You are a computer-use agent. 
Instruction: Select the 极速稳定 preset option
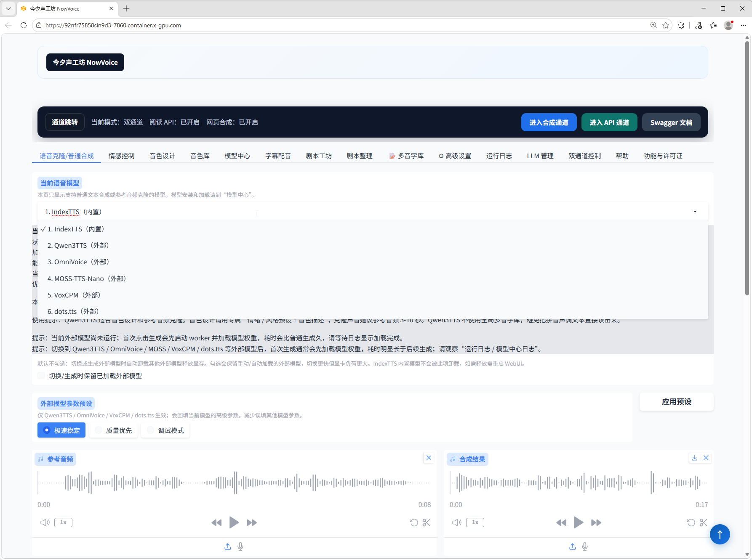point(61,430)
